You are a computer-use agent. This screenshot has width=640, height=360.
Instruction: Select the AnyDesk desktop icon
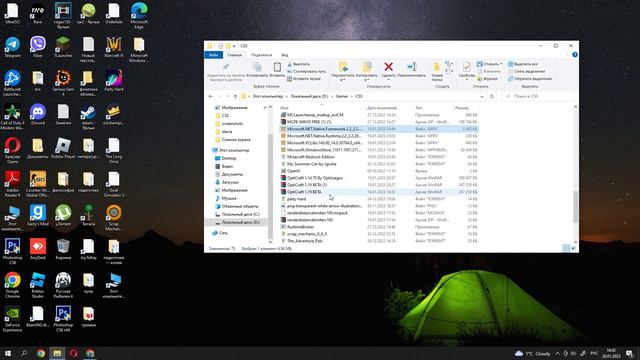tap(38, 249)
